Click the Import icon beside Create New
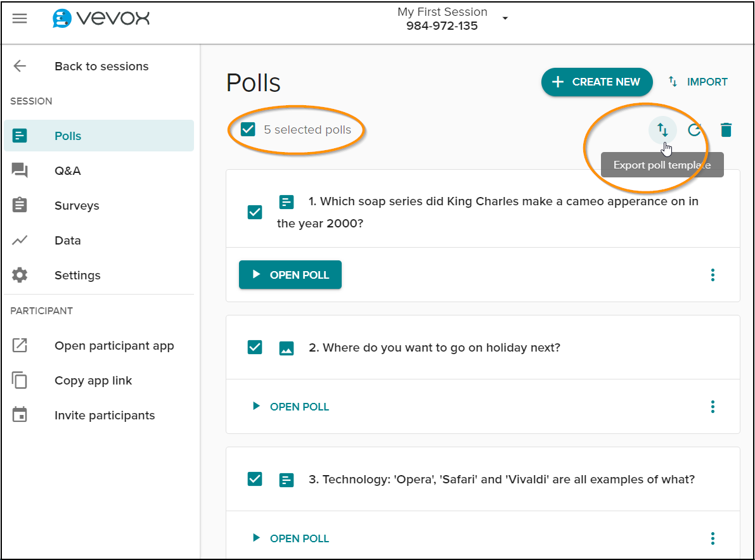The image size is (755, 560). click(671, 82)
